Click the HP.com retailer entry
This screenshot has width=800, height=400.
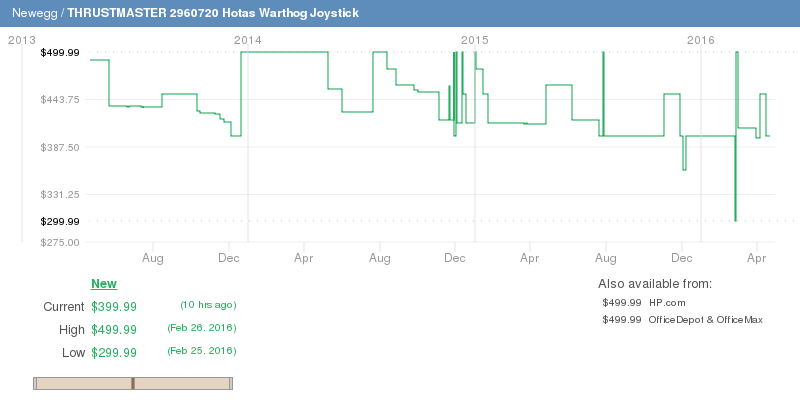(667, 303)
